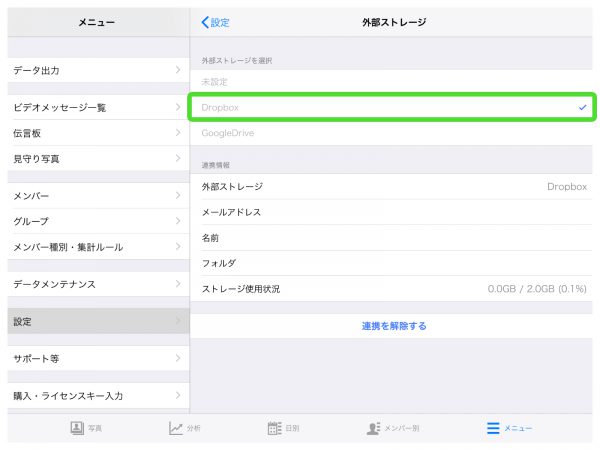Expand the データ出力 row chevron
This screenshot has height=450, width=600.
(x=177, y=70)
